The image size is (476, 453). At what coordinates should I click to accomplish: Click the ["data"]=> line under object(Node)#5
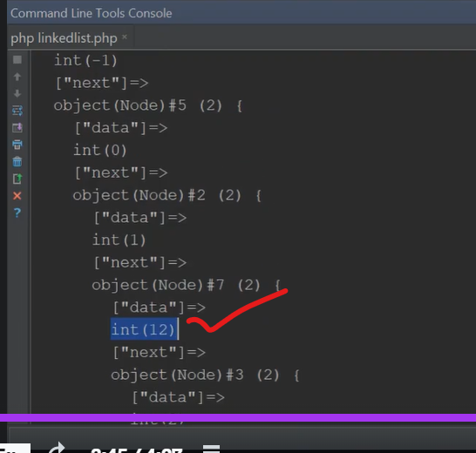(x=121, y=128)
